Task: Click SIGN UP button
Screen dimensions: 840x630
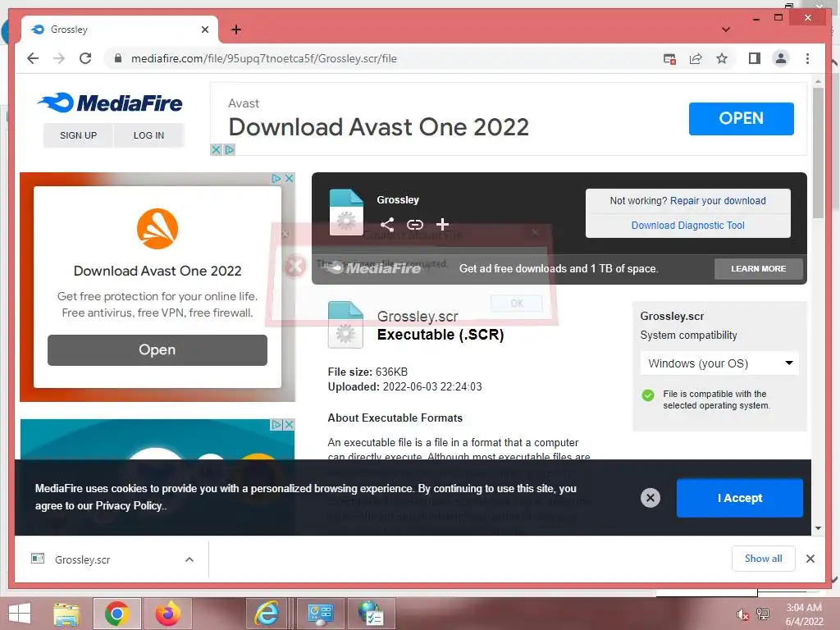Action: [x=78, y=135]
